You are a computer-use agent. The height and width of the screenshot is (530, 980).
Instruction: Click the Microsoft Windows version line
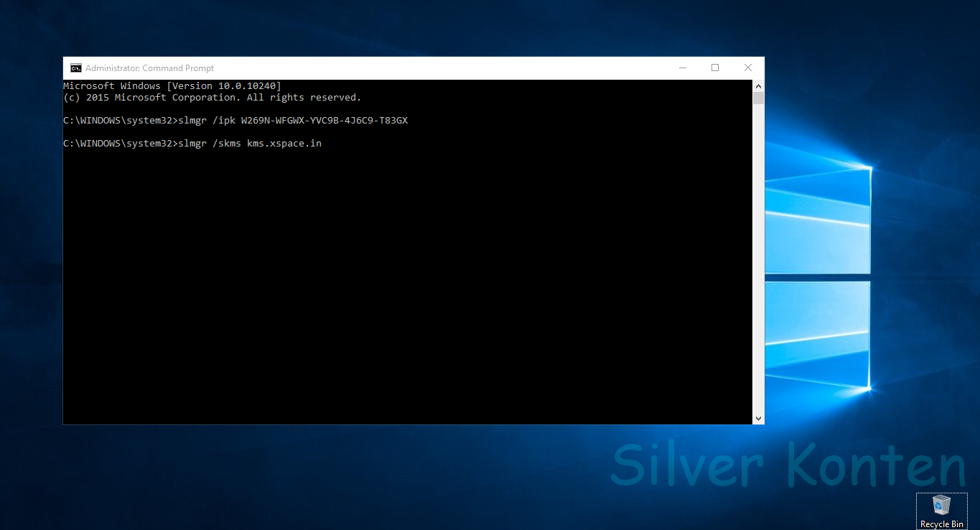click(171, 85)
